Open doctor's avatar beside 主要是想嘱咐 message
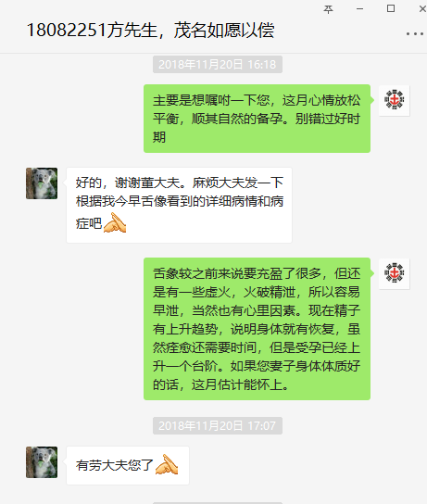 click(x=395, y=100)
